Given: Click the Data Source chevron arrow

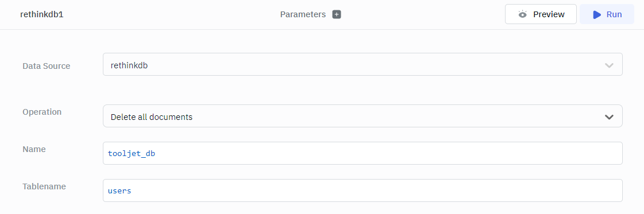Looking at the screenshot, I should [x=609, y=65].
